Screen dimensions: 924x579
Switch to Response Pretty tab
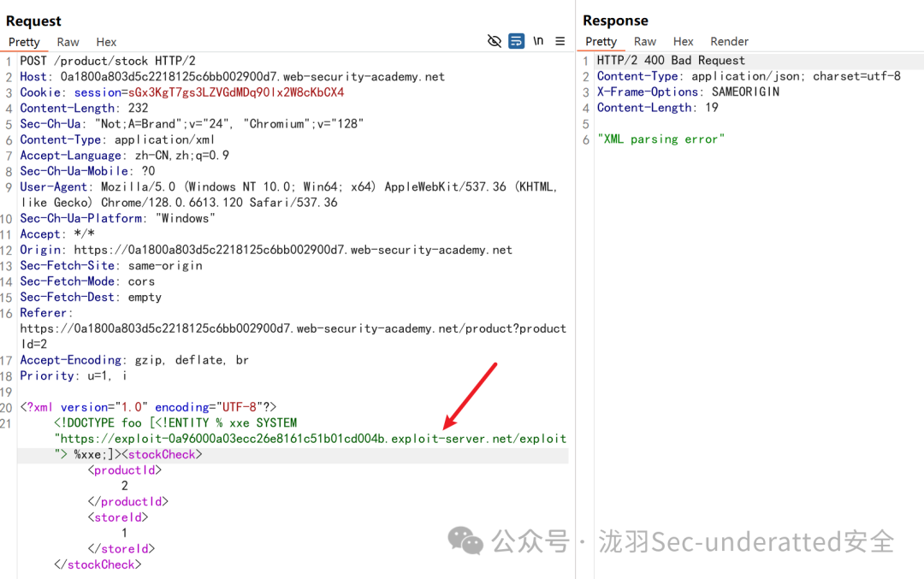601,41
